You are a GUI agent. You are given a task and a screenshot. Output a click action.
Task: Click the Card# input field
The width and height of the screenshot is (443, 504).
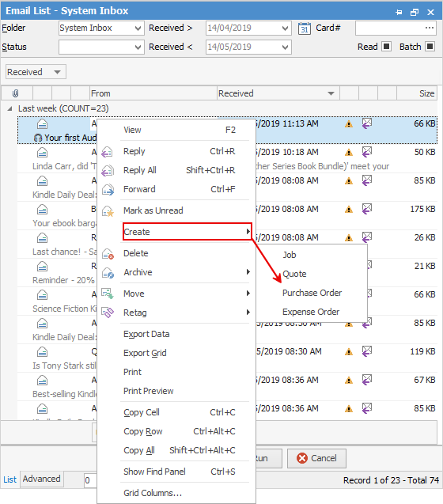click(396, 28)
